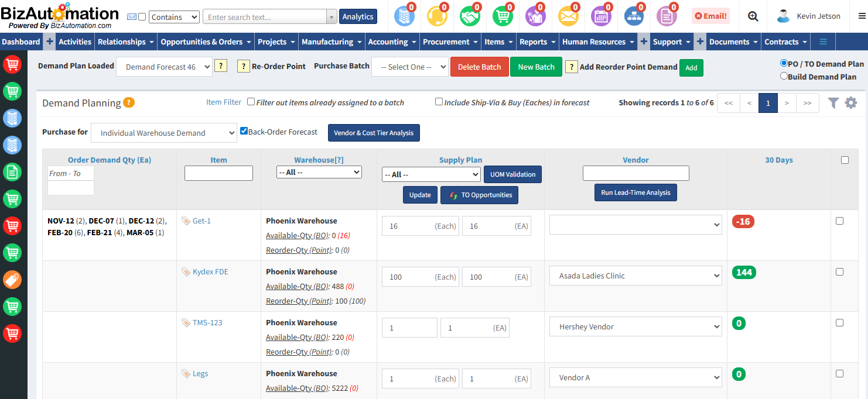
Task: Open the Hershey Vendor dropdown
Action: pyautogui.click(x=635, y=327)
